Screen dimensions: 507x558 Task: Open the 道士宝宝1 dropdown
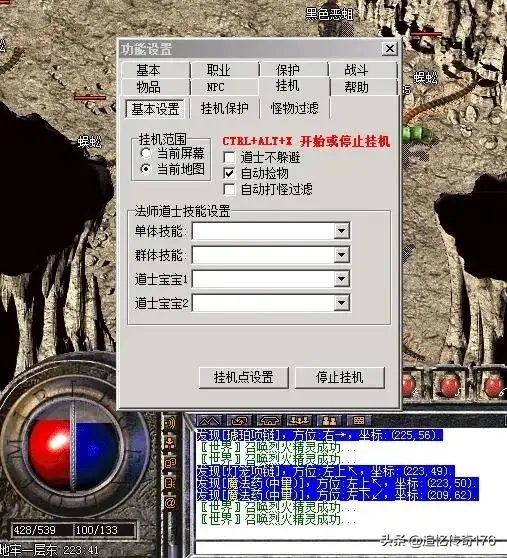click(x=342, y=279)
